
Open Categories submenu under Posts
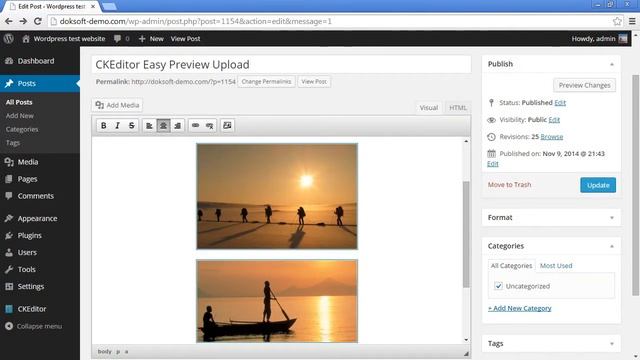point(22,129)
